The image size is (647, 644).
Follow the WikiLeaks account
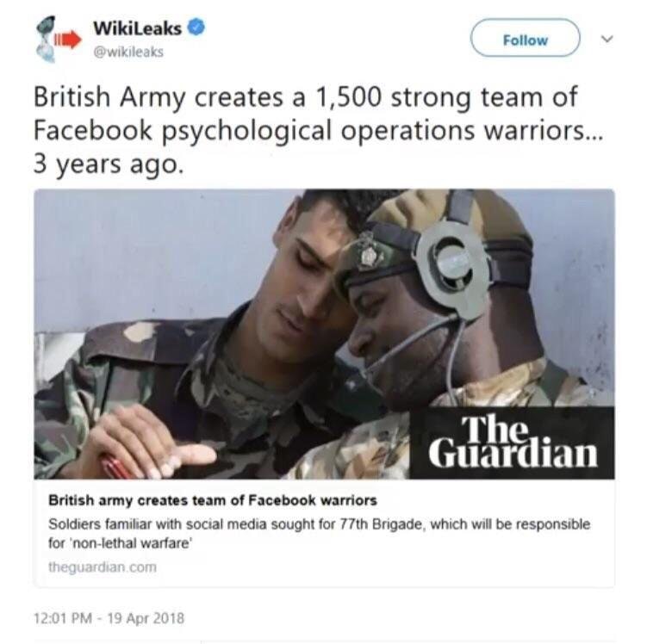click(x=526, y=38)
